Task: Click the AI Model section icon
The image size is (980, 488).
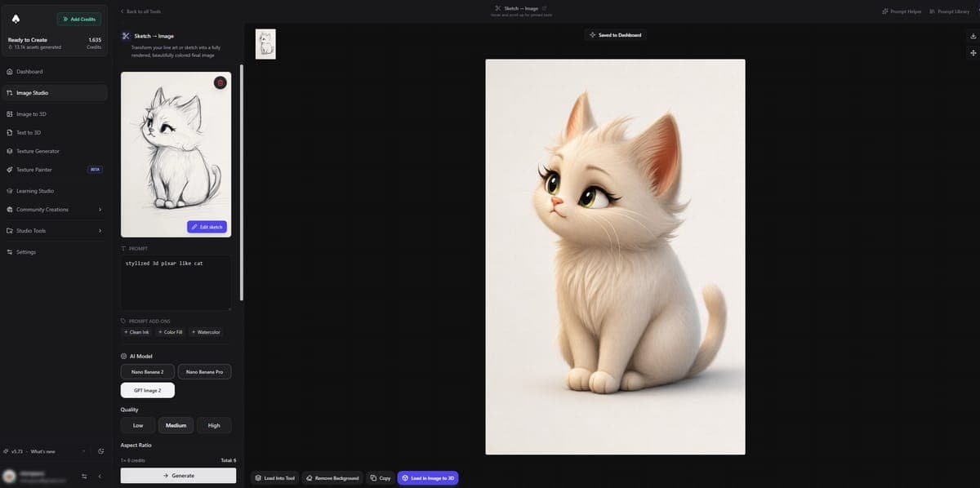Action: point(123,357)
